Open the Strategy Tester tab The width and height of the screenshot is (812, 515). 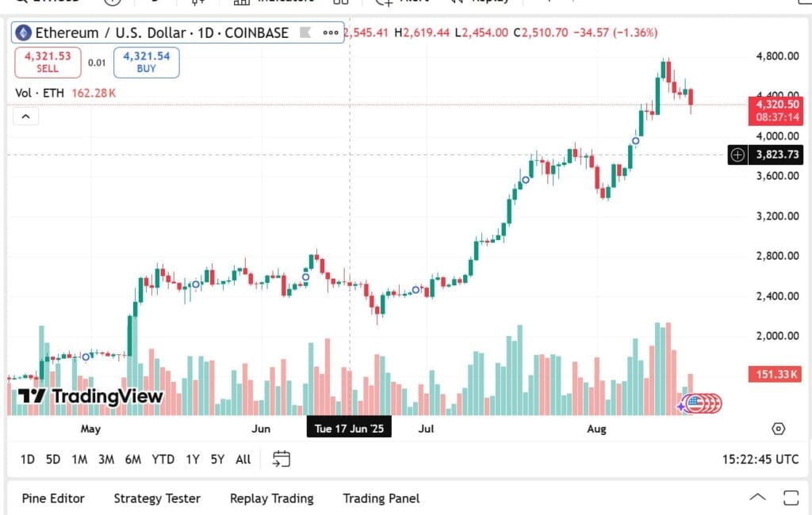tap(157, 498)
